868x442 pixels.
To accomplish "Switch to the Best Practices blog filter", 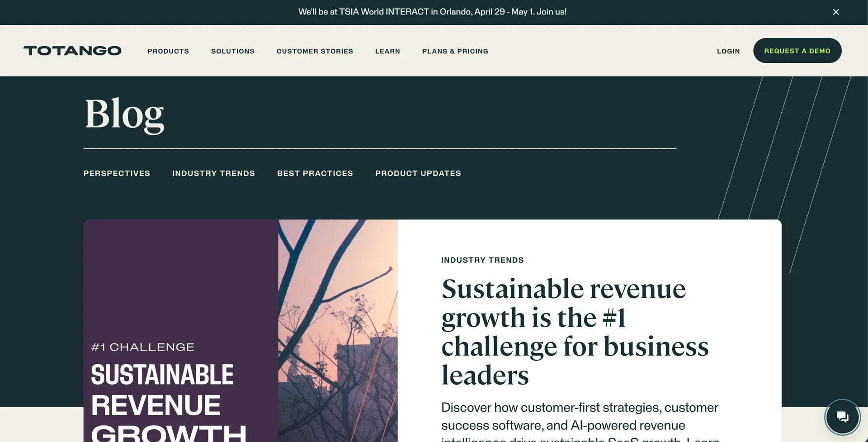I will pos(315,173).
